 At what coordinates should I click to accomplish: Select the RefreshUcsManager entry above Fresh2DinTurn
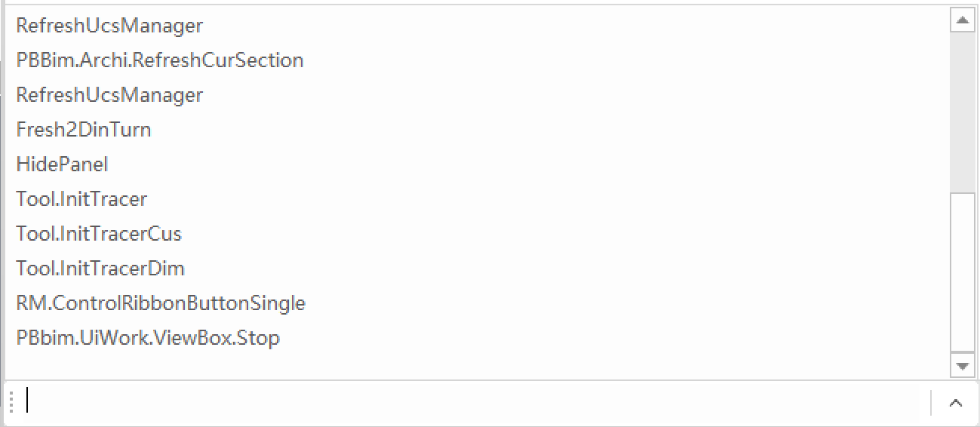coord(109,95)
